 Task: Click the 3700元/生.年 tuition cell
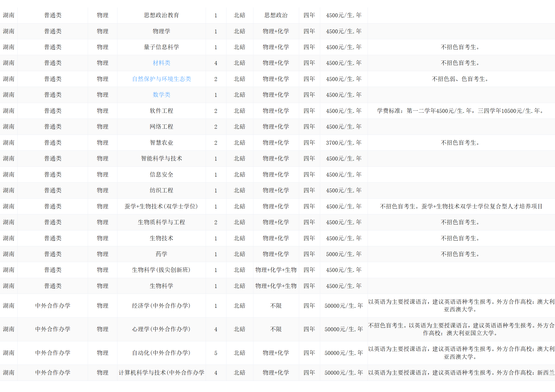[344, 143]
